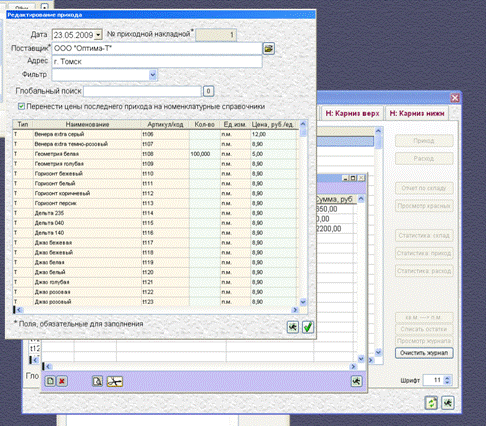Screen dimensions: 486x426
Task: Click the green refresh arrows icon
Action: [431, 403]
